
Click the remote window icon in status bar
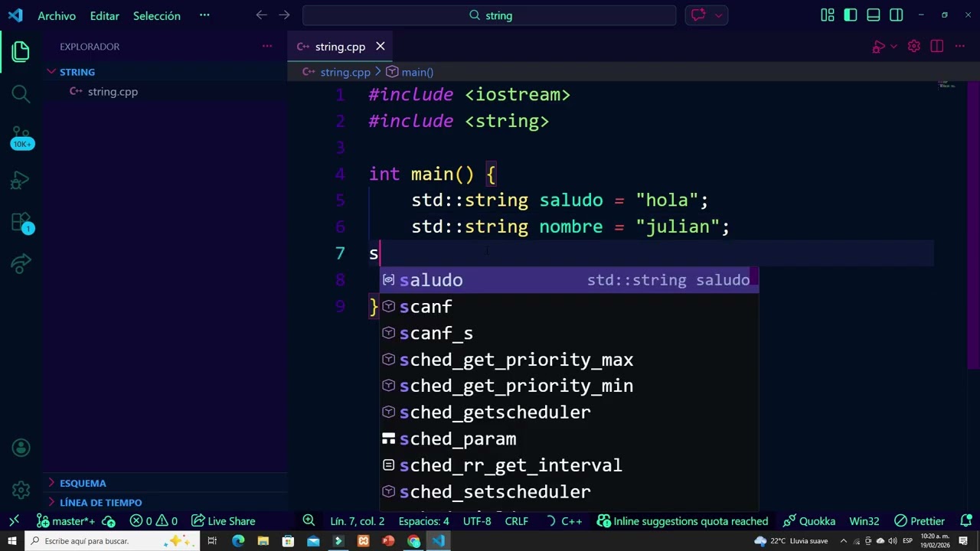click(14, 521)
